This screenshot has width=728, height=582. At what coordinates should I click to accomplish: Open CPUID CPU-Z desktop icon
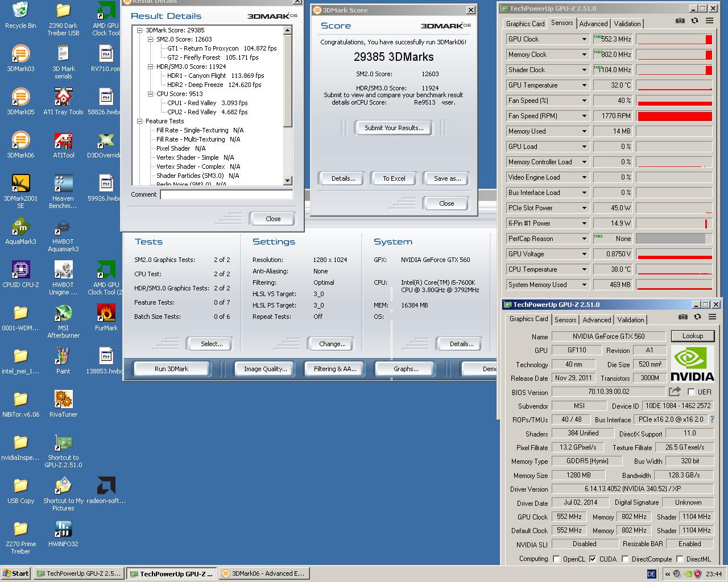(20, 275)
